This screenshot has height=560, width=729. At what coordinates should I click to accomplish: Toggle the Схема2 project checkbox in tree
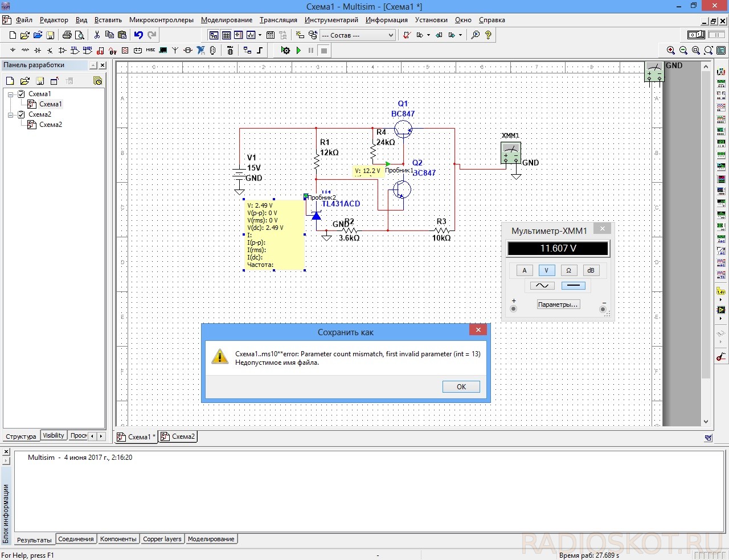(x=22, y=114)
